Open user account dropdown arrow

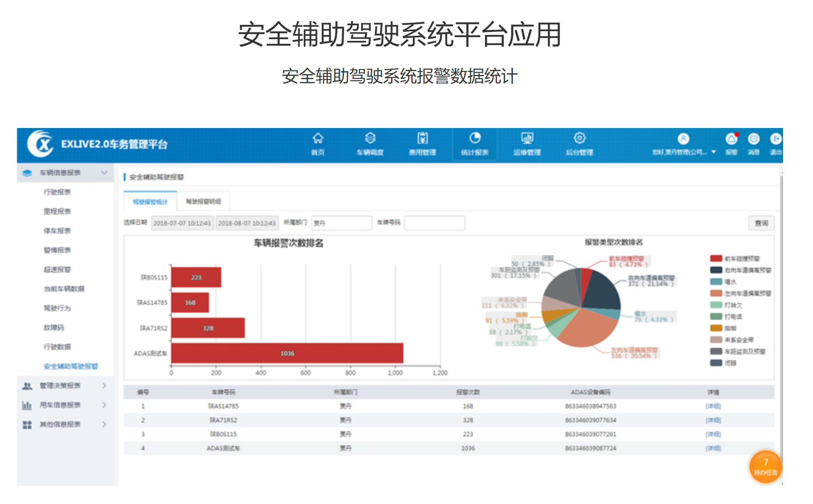click(x=714, y=152)
